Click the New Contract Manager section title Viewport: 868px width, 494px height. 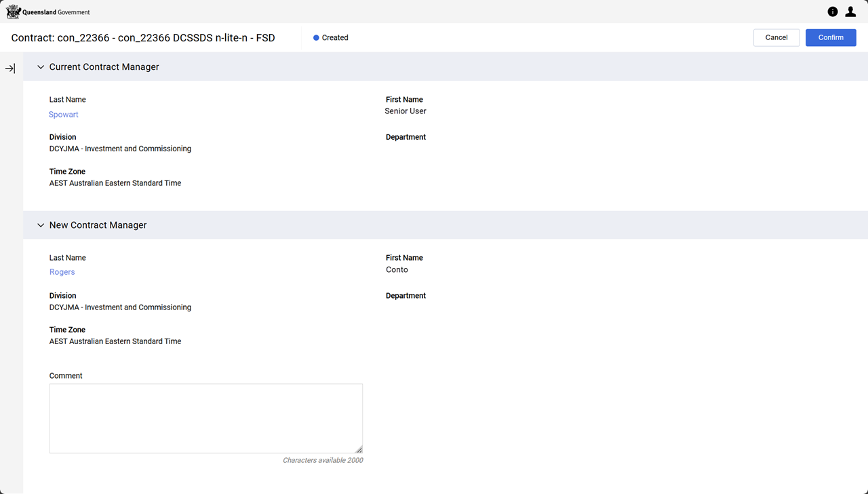(98, 225)
